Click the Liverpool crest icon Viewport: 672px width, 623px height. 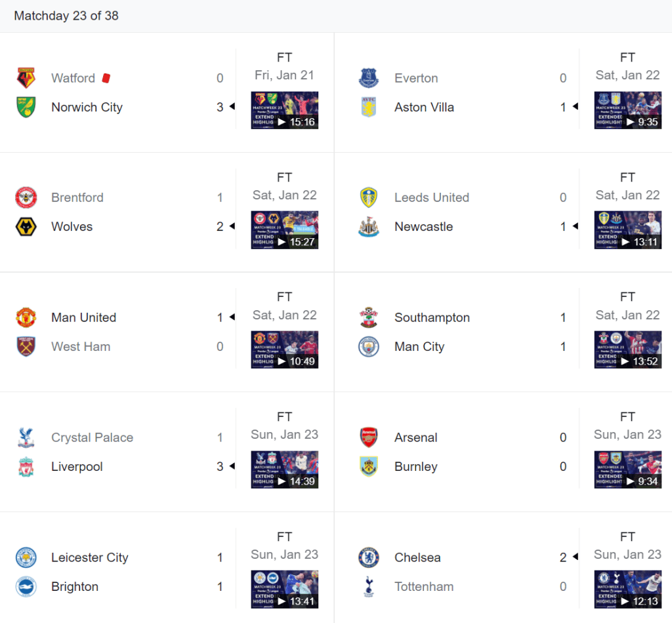(x=26, y=467)
